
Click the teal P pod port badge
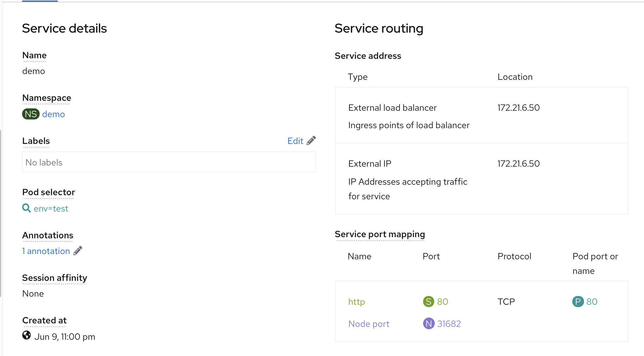[578, 302]
